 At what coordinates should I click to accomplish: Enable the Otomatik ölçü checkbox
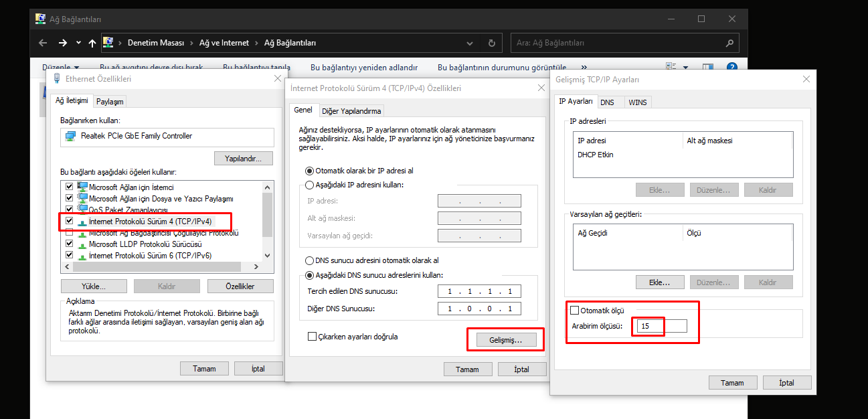[x=574, y=311]
